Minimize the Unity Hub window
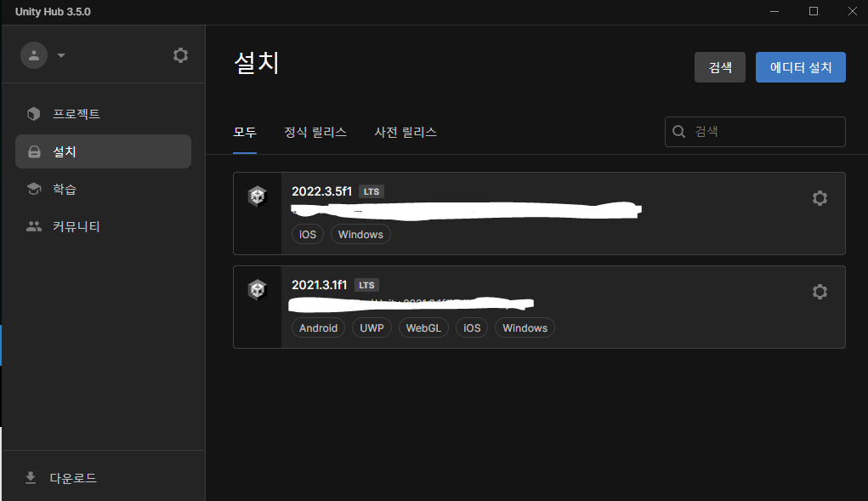Image resolution: width=868 pixels, height=501 pixels. pos(774,12)
